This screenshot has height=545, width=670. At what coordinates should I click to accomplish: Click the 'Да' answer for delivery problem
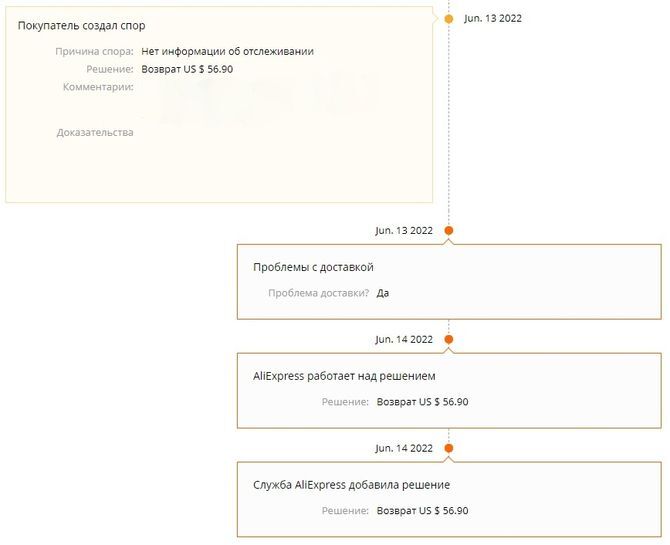click(383, 293)
